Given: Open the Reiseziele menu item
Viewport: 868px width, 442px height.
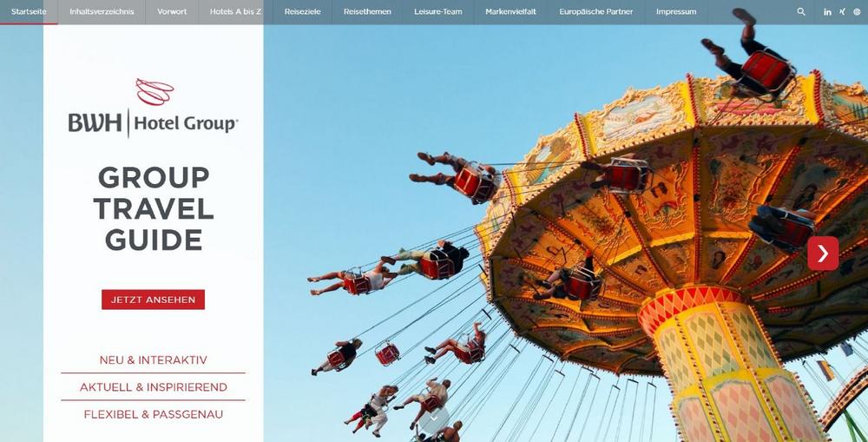Looking at the screenshot, I should tap(302, 11).
